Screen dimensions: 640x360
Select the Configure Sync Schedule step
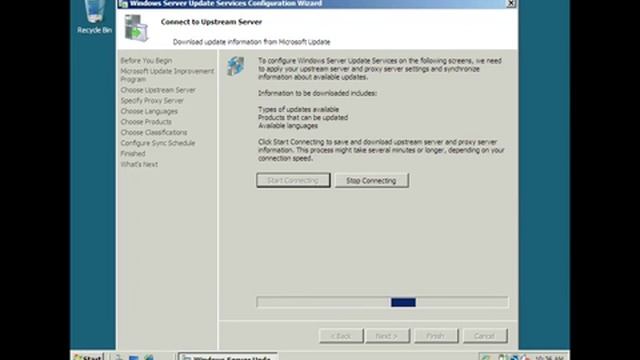pos(158,143)
